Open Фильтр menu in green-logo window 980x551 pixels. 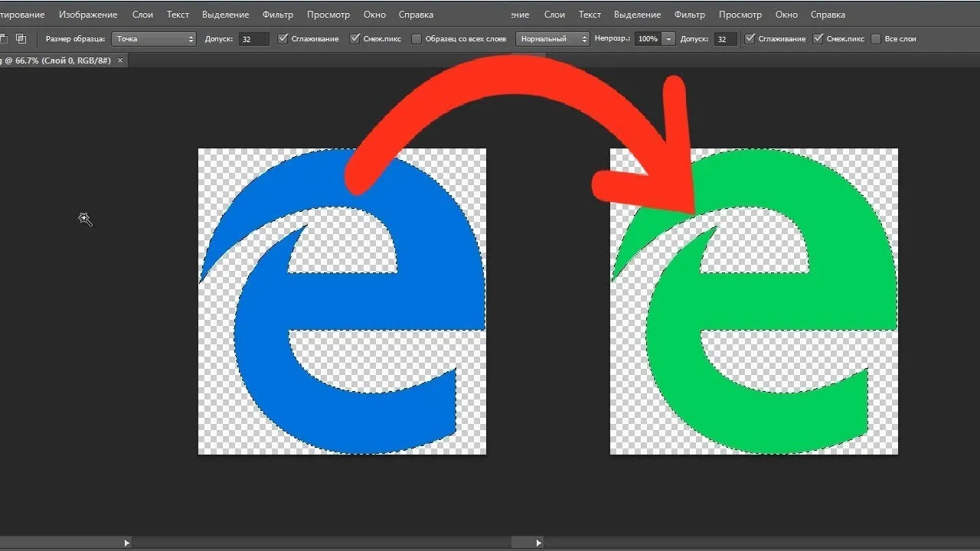(x=689, y=15)
